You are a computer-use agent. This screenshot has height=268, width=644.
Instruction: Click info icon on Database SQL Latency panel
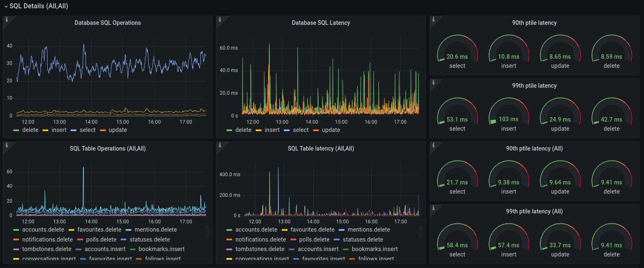click(x=220, y=19)
